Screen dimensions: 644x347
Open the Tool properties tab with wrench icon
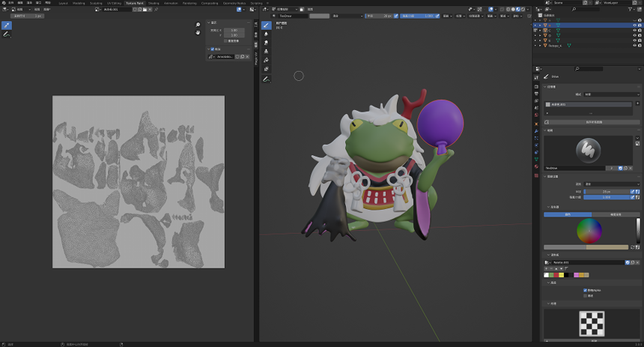pyautogui.click(x=536, y=77)
